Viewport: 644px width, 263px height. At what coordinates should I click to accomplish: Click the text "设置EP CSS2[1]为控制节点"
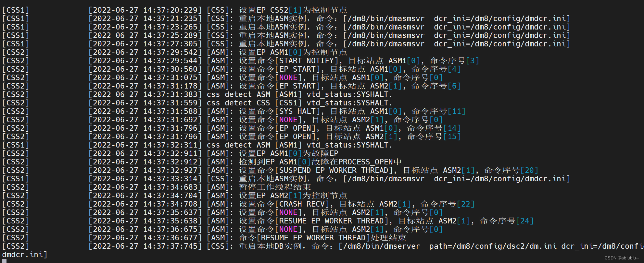(x=293, y=10)
